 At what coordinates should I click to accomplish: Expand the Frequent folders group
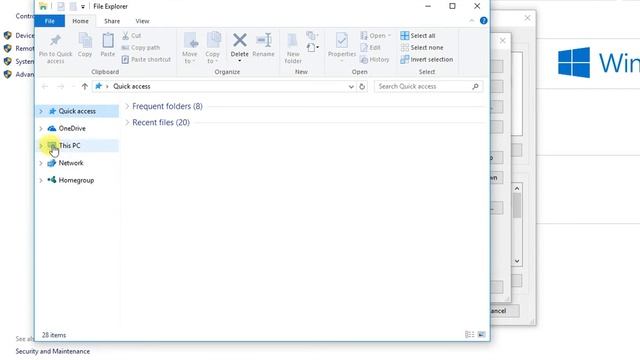coord(127,106)
